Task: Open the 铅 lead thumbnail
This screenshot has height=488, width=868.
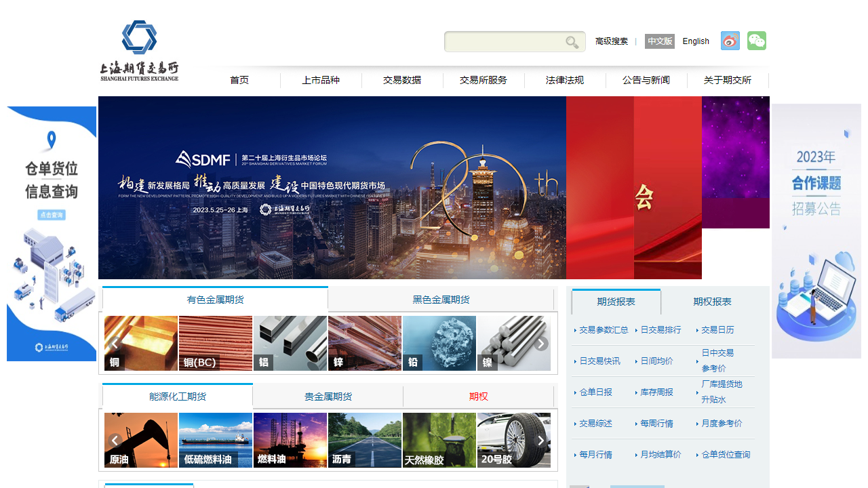Action: 439,343
